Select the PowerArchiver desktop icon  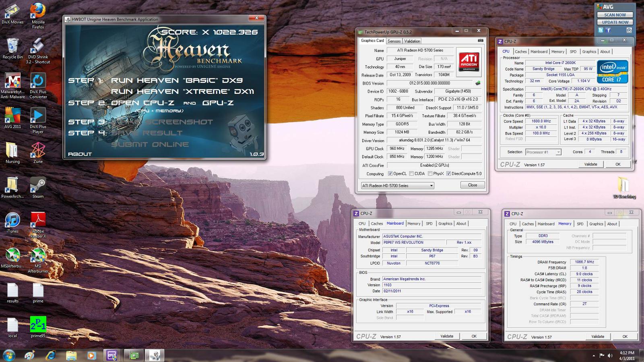12,188
